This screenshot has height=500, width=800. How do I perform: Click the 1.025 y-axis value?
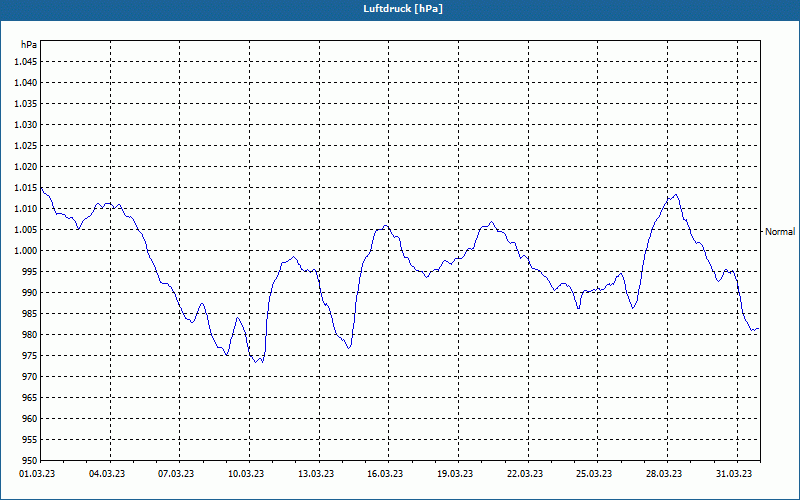26,145
